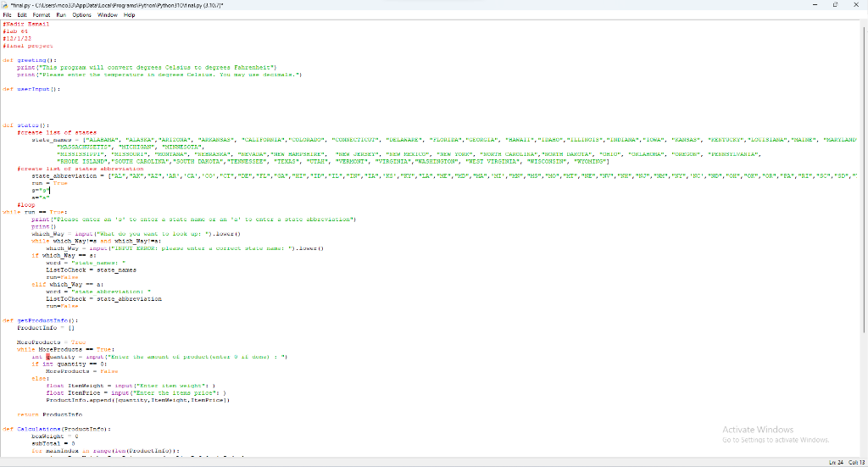This screenshot has width=868, height=467.
Task: Click the vertical scrollbar thumb
Action: tap(864, 180)
